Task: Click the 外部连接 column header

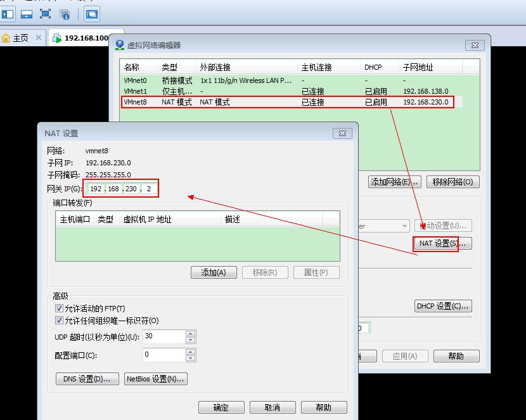Action: point(247,67)
